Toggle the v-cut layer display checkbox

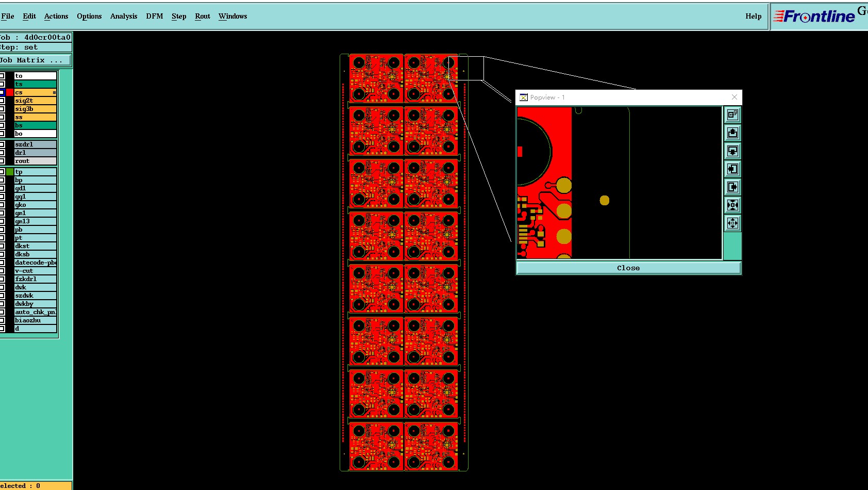coord(2,271)
